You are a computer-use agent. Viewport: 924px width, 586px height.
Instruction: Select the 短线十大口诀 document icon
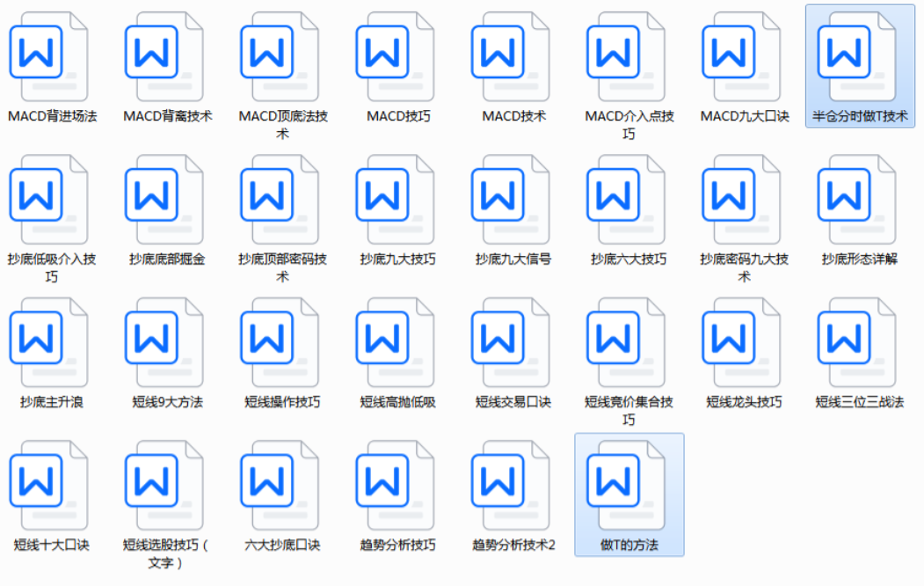coord(49,485)
